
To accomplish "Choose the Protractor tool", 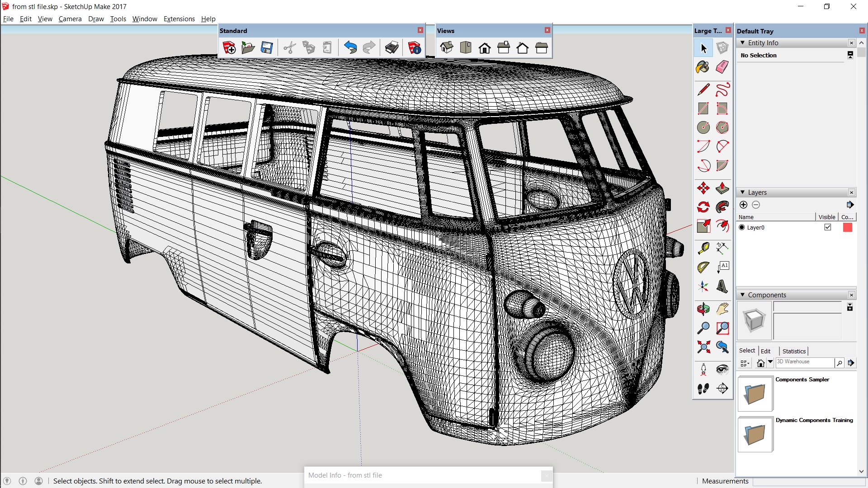I will pos(703,267).
